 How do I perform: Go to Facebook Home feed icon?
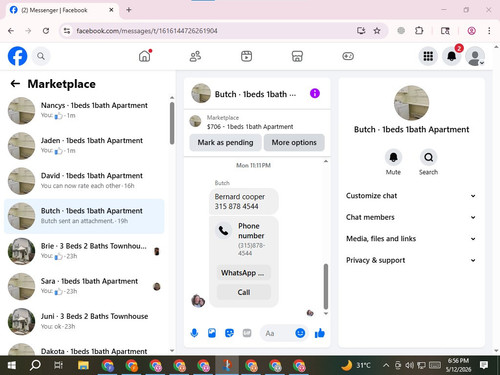145,56
